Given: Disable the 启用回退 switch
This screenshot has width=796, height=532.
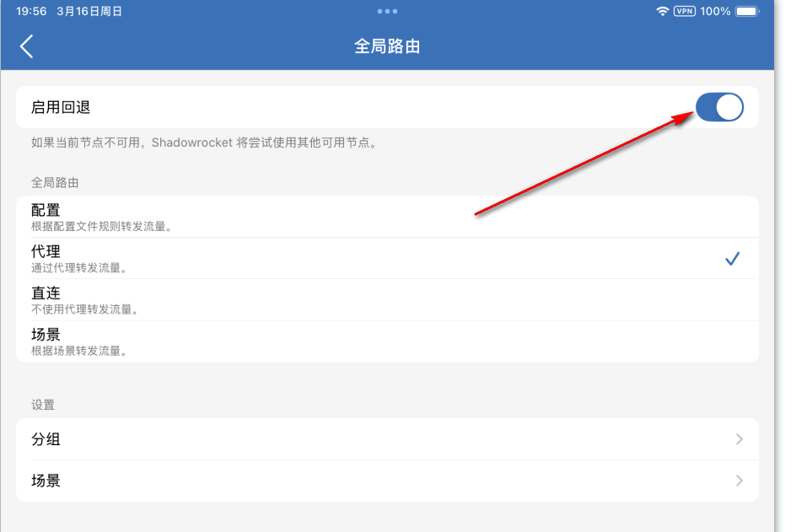Looking at the screenshot, I should [719, 107].
